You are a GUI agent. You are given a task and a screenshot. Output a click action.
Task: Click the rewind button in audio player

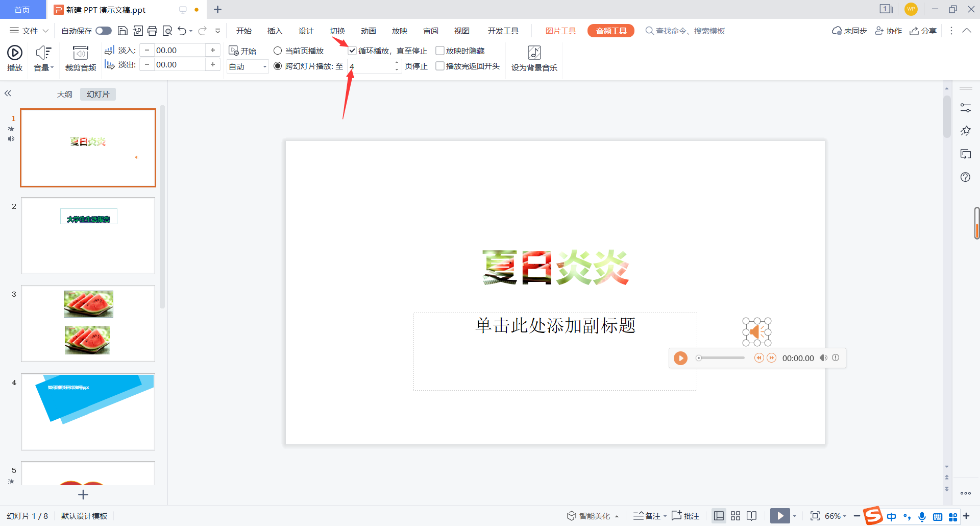point(759,358)
